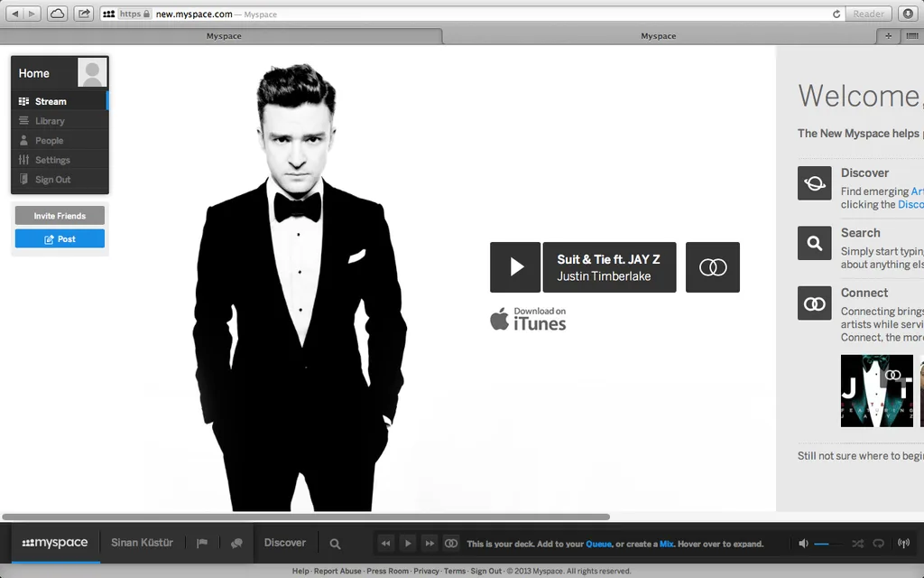Viewport: 924px width, 578px height.
Task: Open the Privacy footer link
Action: tap(426, 571)
